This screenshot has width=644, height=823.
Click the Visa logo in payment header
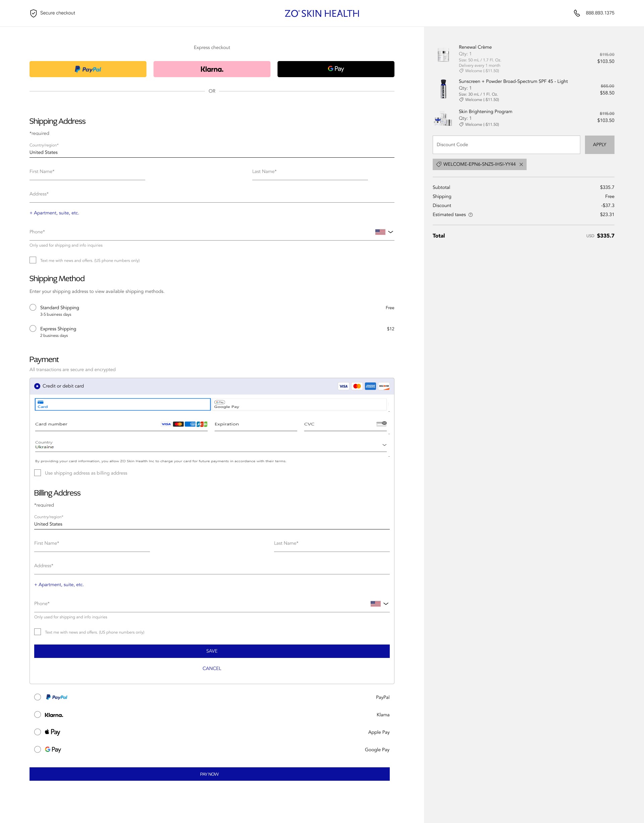click(x=343, y=386)
